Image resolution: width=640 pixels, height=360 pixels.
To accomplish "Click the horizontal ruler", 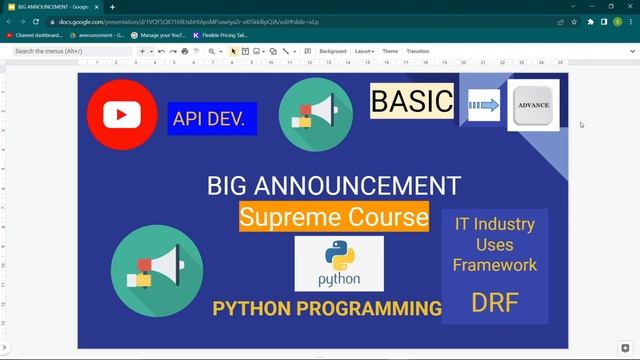I will tap(322, 62).
